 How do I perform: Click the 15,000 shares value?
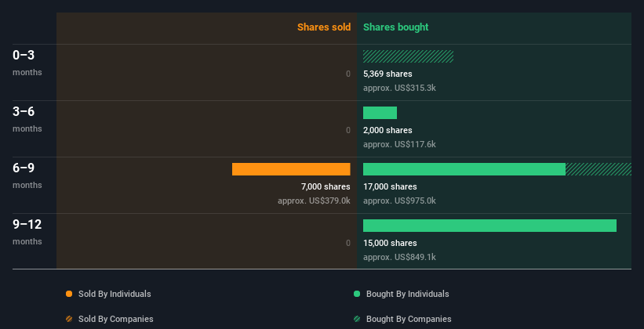pyautogui.click(x=390, y=243)
